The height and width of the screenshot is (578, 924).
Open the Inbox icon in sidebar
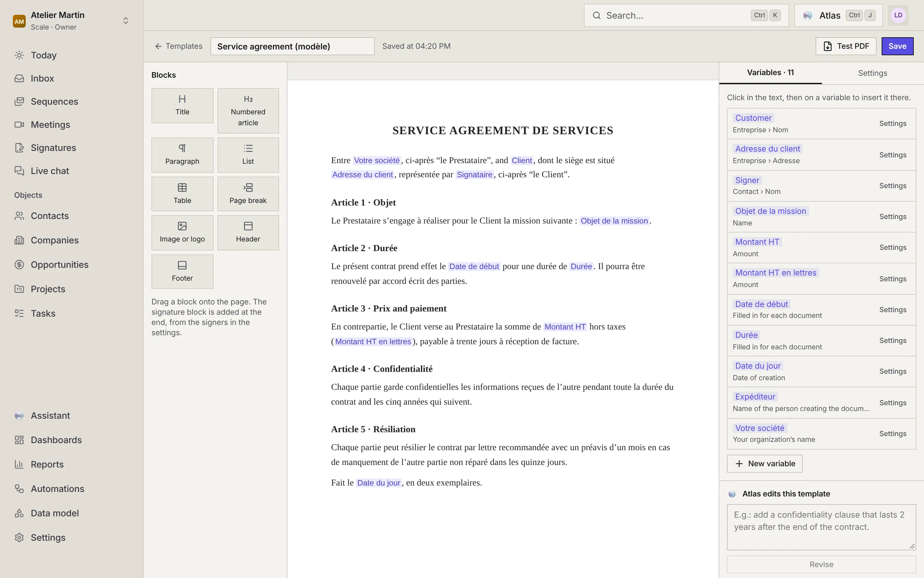tap(19, 78)
